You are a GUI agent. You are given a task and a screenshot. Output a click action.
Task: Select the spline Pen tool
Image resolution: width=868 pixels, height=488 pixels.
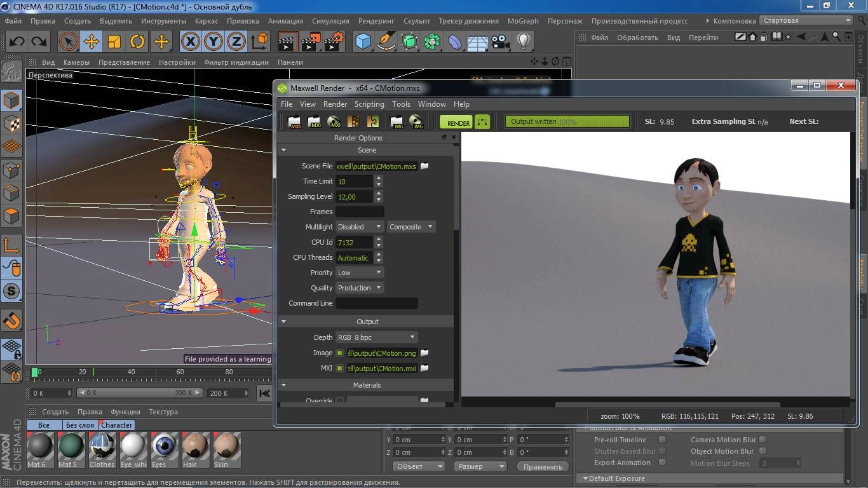click(x=386, y=42)
